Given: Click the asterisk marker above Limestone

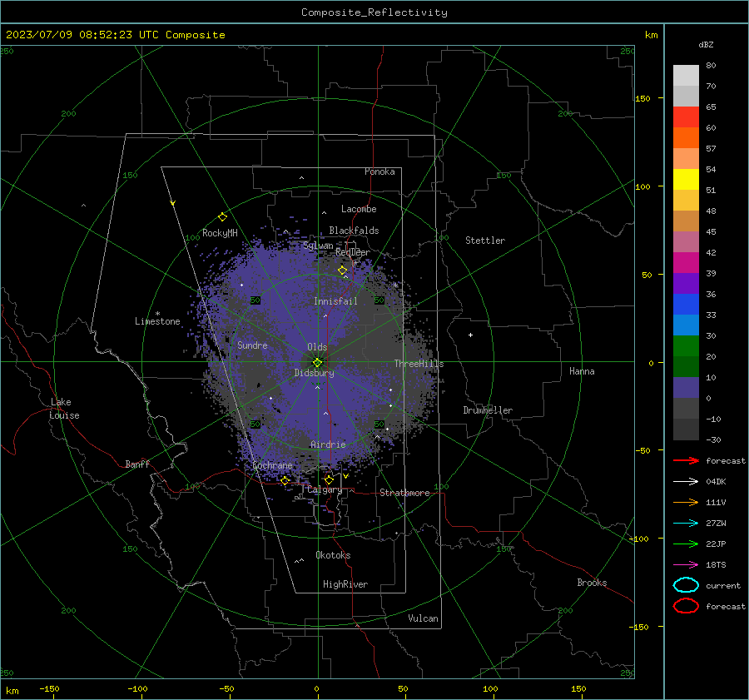Looking at the screenshot, I should (157, 314).
